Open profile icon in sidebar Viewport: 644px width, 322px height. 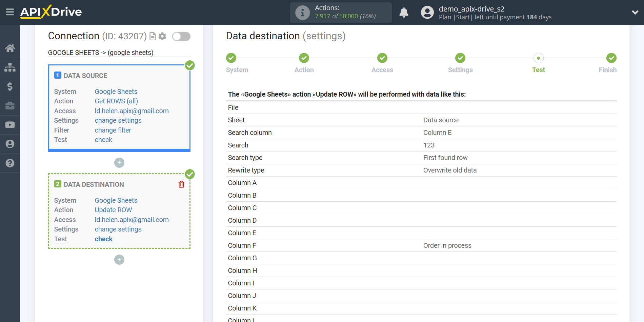pyautogui.click(x=10, y=144)
